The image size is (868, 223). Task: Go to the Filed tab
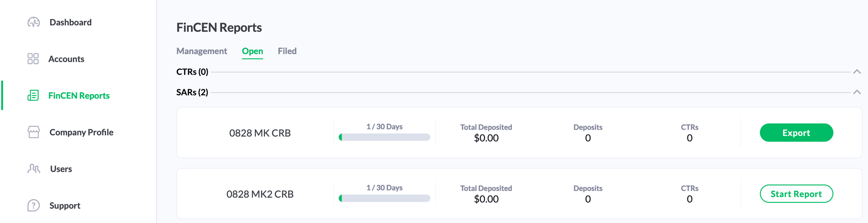pyautogui.click(x=287, y=51)
